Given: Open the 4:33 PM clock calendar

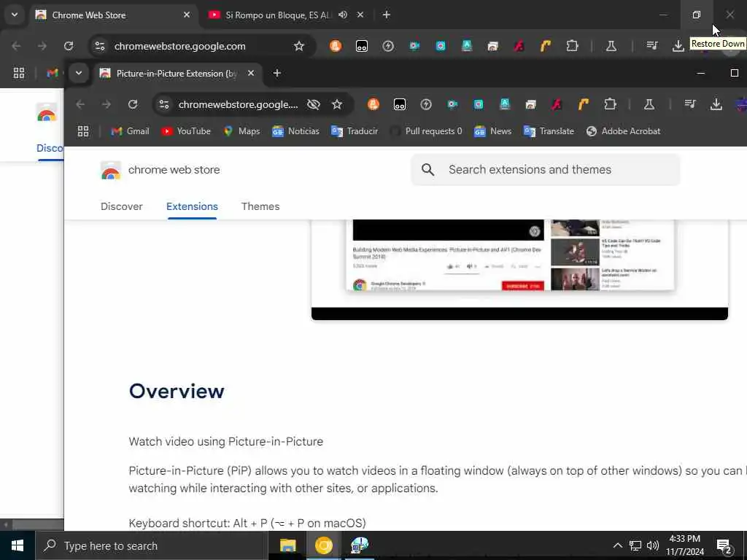Looking at the screenshot, I should [x=684, y=545].
